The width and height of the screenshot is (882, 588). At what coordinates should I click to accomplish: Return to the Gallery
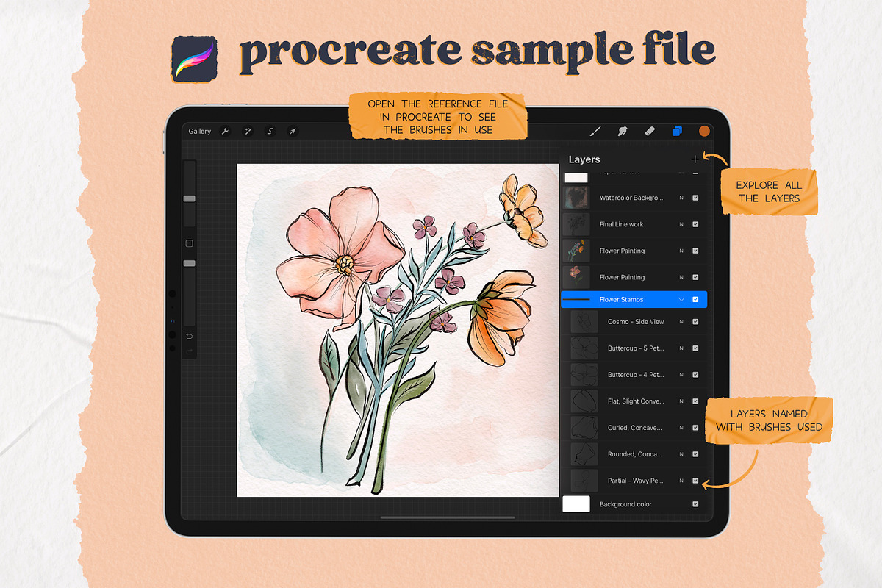click(x=199, y=132)
